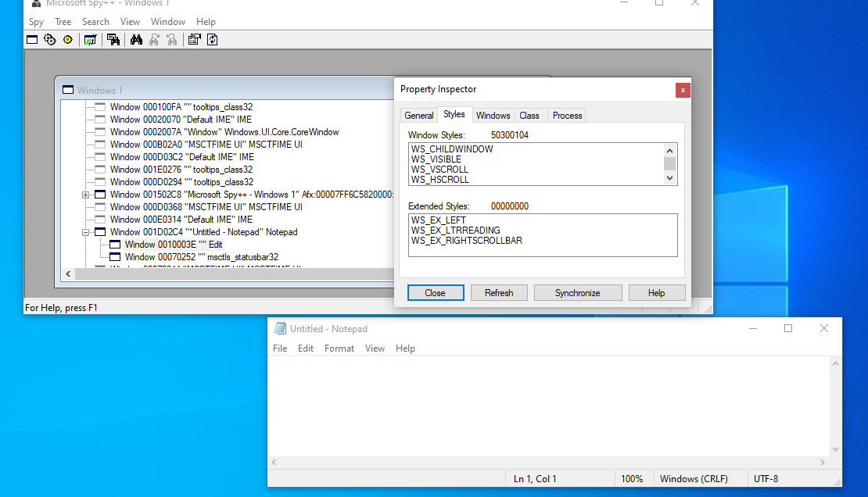Click the Window Styles list scrollbar thumb
This screenshot has width=868, height=497.
point(670,164)
